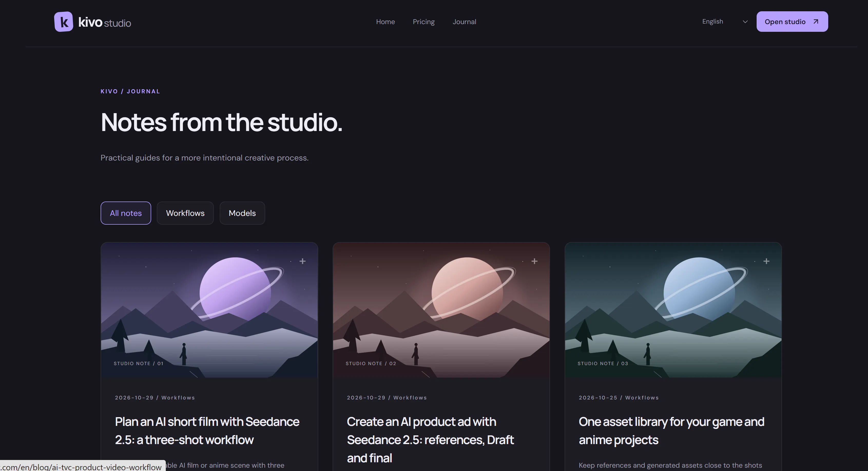The width and height of the screenshot is (868, 471).
Task: Click the 'KIVO / JOURNAL' breadcrumb text
Action: [130, 91]
